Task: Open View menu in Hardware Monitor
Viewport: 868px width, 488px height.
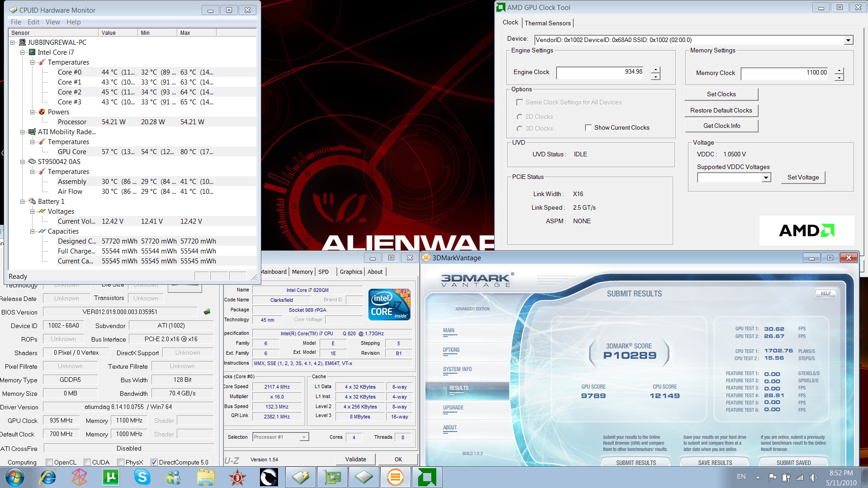Action: click(x=52, y=22)
